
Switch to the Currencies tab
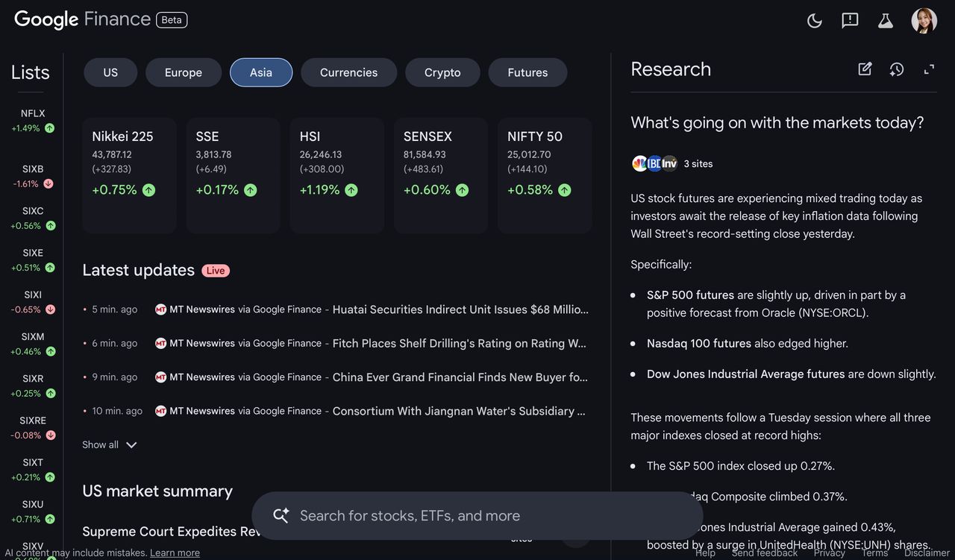point(348,72)
